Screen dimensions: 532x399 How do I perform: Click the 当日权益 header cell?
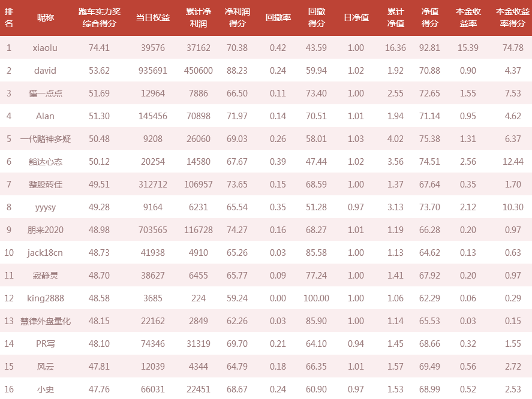(153, 17)
